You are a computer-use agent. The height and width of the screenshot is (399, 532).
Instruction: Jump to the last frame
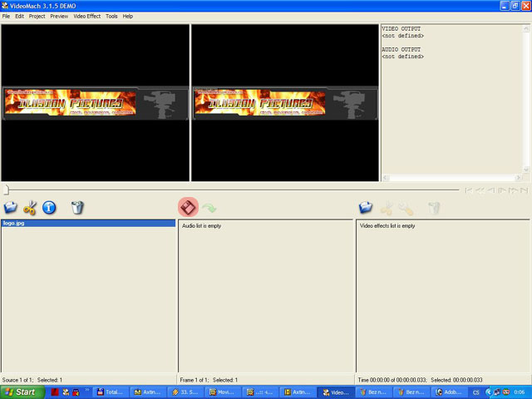pos(525,190)
